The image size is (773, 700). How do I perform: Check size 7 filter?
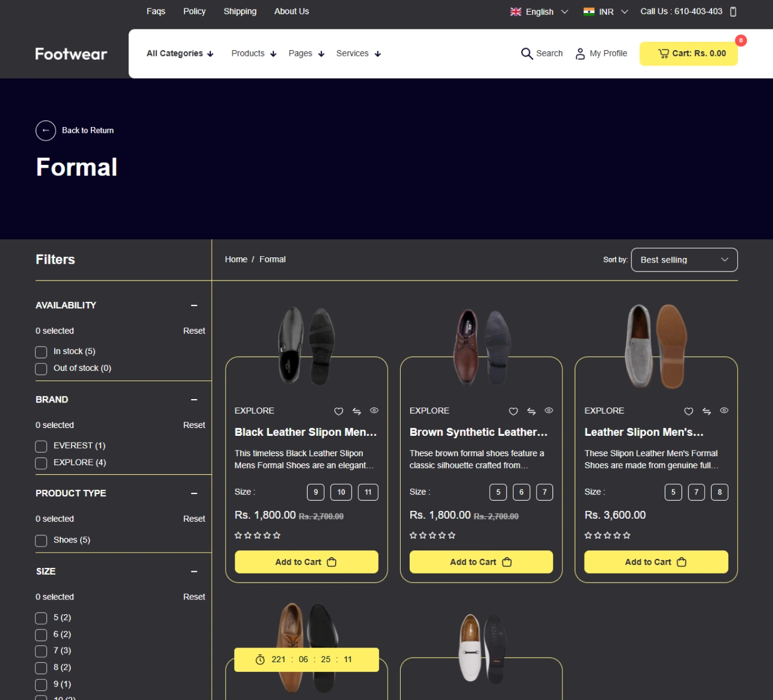click(41, 651)
